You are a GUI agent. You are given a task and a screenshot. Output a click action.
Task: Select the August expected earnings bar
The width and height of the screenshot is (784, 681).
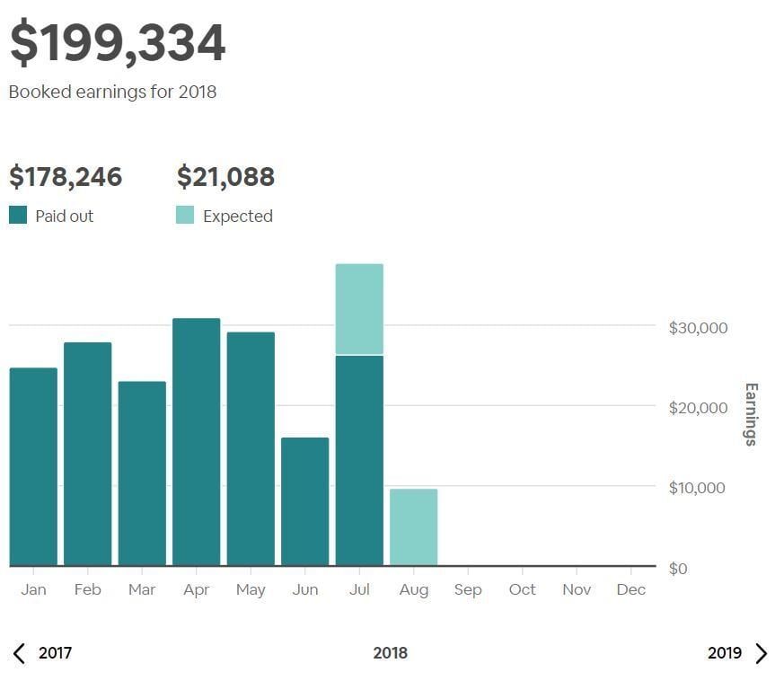click(414, 527)
